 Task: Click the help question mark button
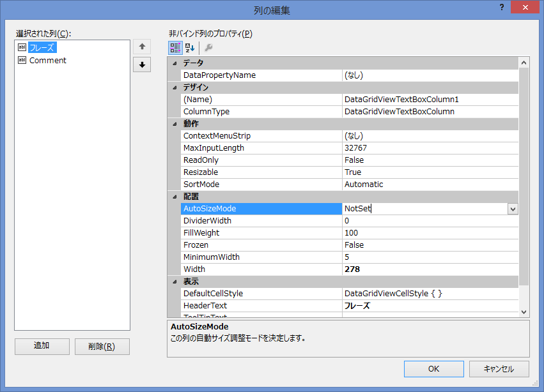point(502,7)
